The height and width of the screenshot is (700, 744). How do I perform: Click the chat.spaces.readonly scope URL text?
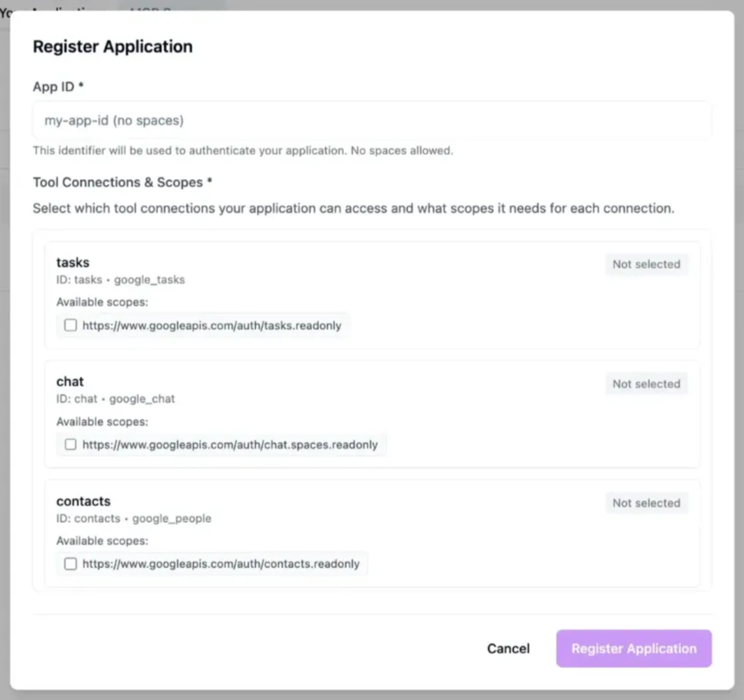coord(230,445)
